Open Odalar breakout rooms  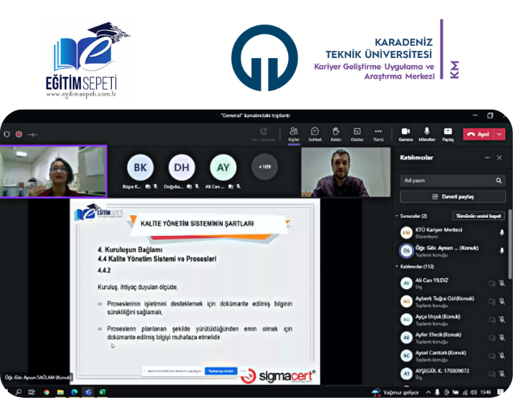(x=357, y=133)
